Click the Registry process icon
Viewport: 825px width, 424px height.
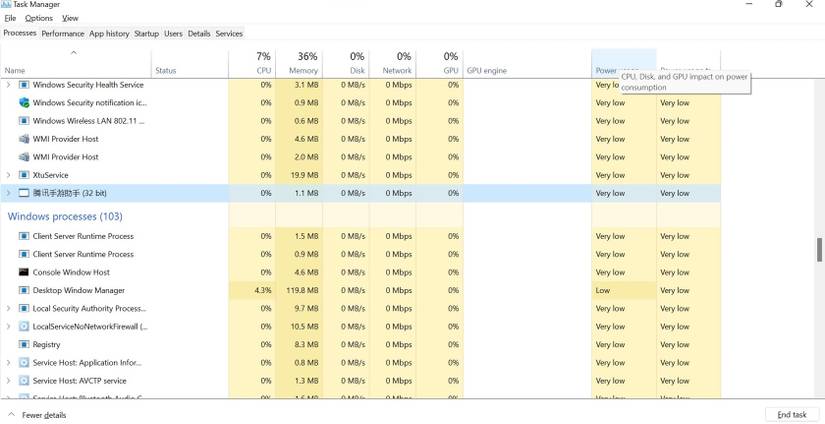[24, 345]
